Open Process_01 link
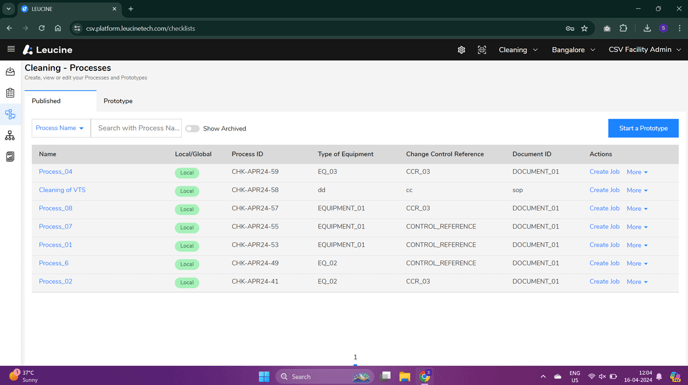 coord(55,245)
